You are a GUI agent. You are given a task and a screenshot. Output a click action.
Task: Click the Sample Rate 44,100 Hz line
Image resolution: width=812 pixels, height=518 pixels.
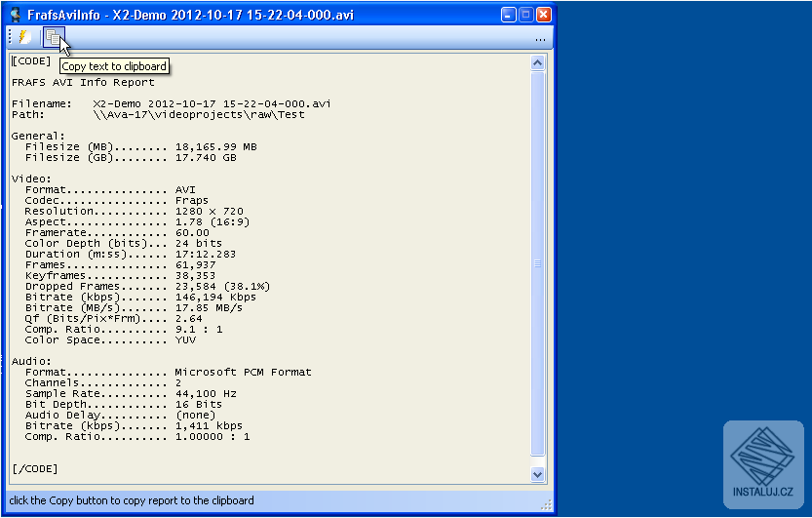[131, 394]
